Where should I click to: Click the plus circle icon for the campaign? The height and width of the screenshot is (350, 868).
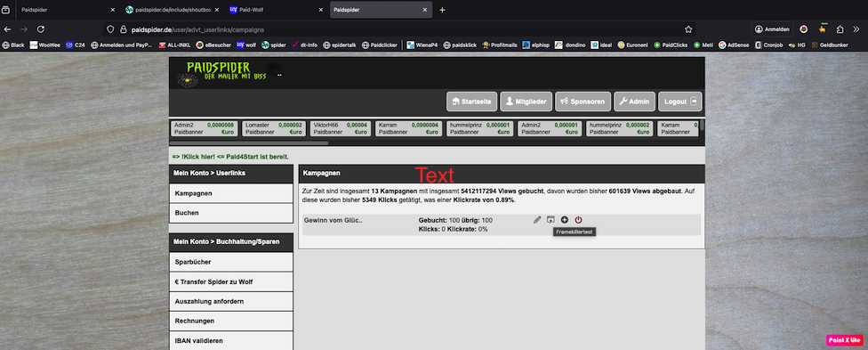click(x=564, y=220)
